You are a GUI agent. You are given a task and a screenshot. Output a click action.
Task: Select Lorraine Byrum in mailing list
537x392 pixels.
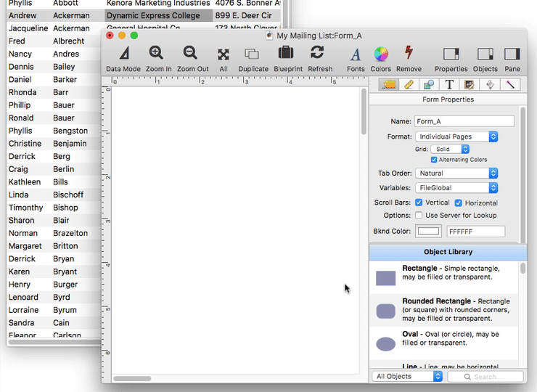click(x=54, y=310)
